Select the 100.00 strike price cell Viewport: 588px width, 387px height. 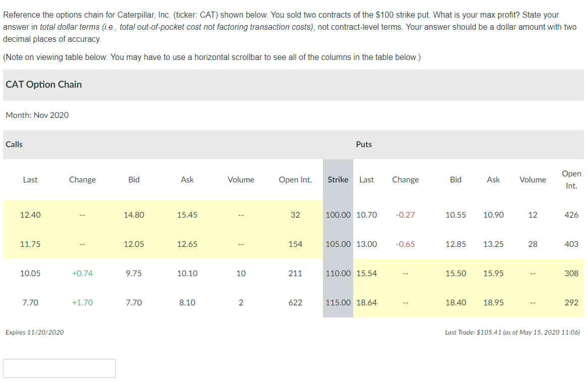pyautogui.click(x=338, y=215)
